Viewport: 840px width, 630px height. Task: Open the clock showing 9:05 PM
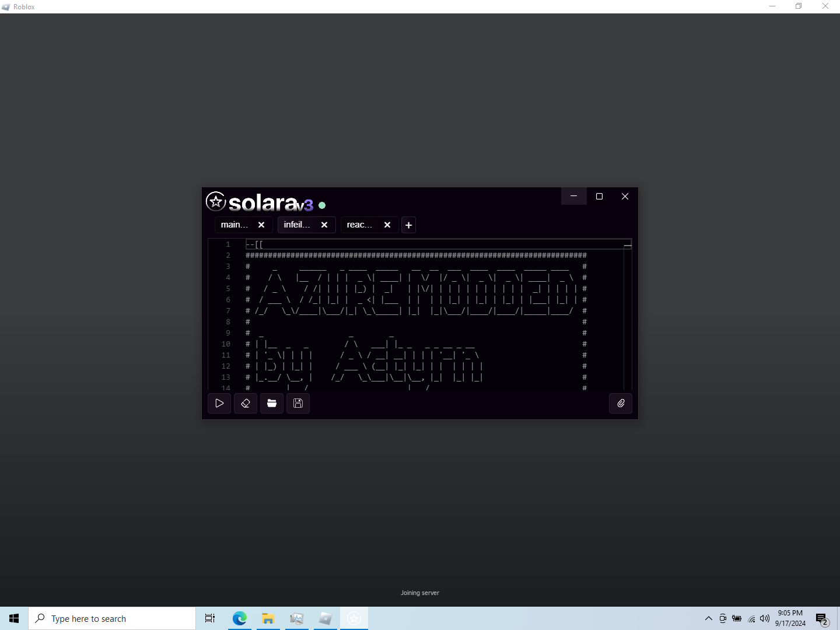click(790, 618)
